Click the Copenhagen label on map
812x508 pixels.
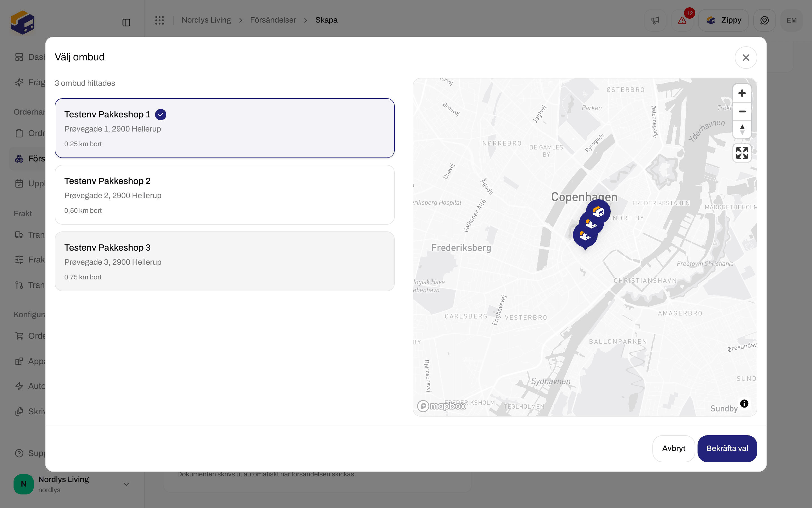pos(584,197)
